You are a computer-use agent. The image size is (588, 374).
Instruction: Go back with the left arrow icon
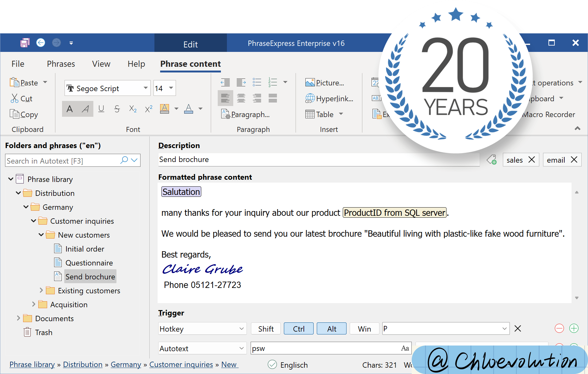tap(41, 42)
